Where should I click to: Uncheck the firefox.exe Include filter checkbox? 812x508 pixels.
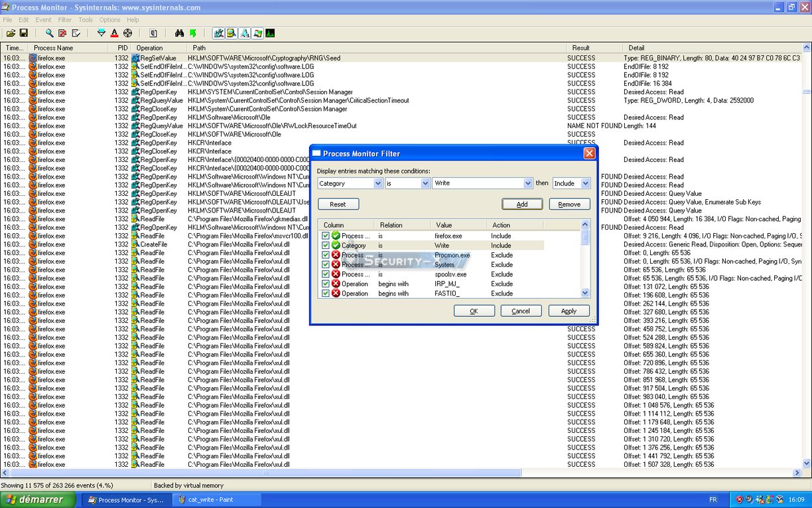[326, 236]
